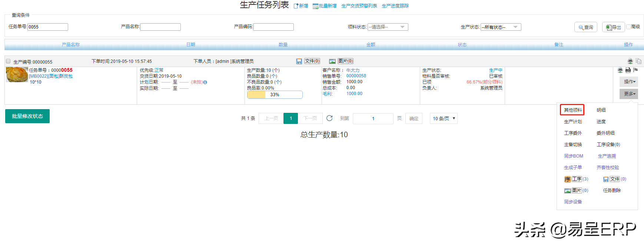Choose 其他领料 from the more menu
This screenshot has height=246, width=644.
pyautogui.click(x=572, y=110)
